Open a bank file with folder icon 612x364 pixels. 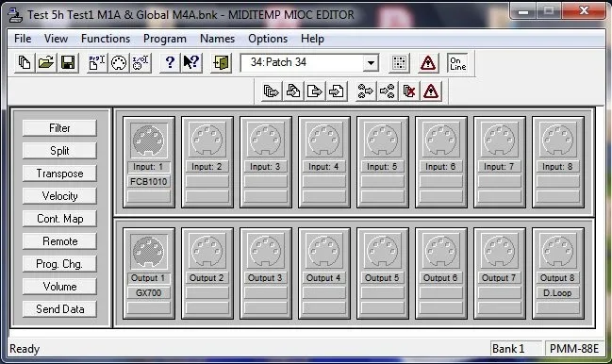46,62
